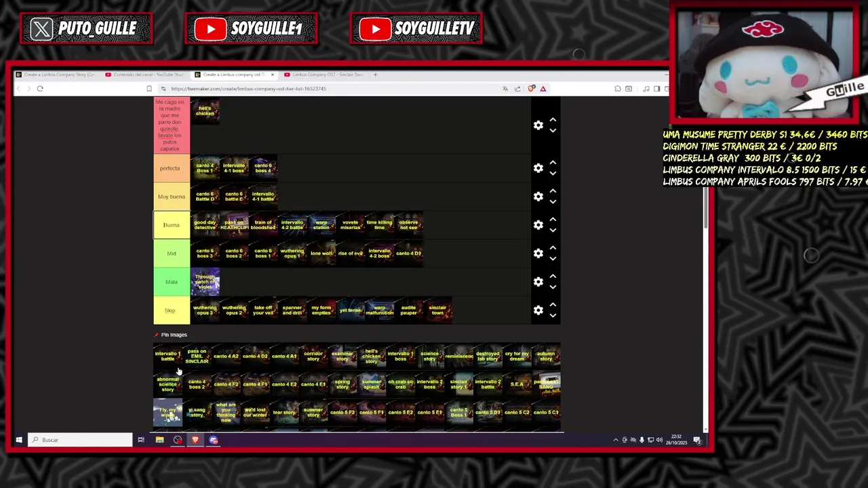Switch to Create a Limbus Company Story tab
This screenshot has height=488, width=868.
coord(56,75)
